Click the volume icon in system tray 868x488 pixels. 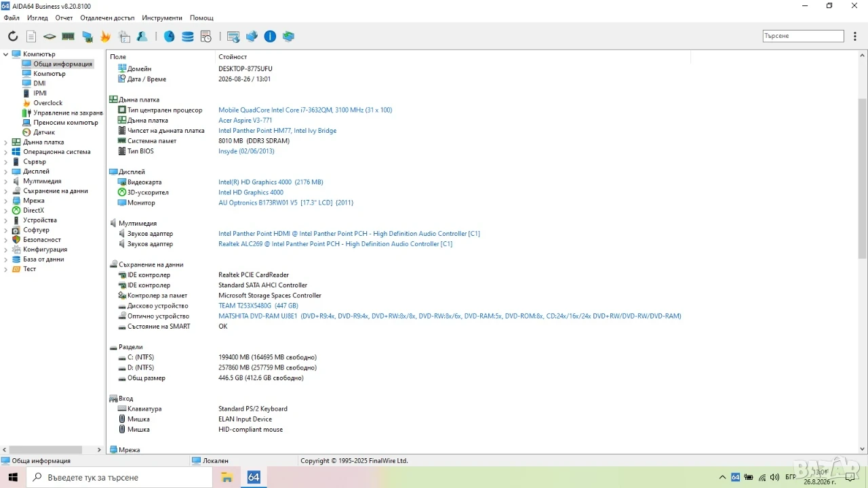[x=776, y=477]
